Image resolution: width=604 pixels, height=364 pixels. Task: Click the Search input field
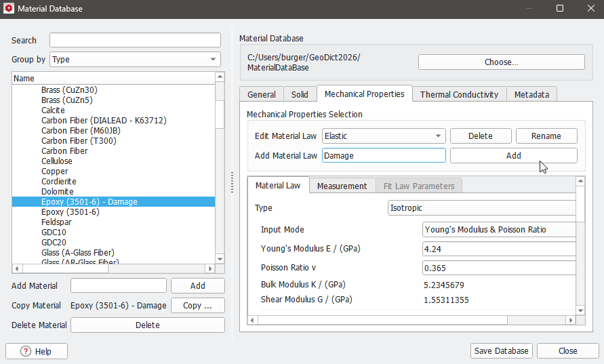pos(135,41)
